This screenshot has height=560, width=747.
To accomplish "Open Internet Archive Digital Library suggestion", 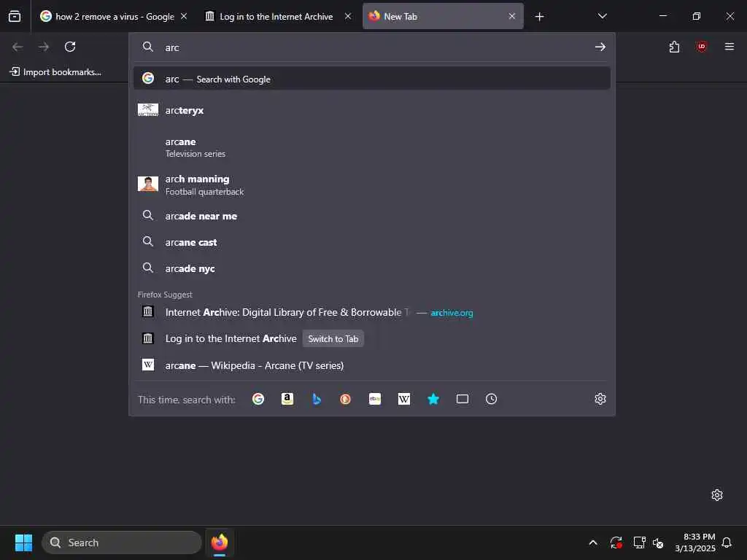I will [x=372, y=312].
